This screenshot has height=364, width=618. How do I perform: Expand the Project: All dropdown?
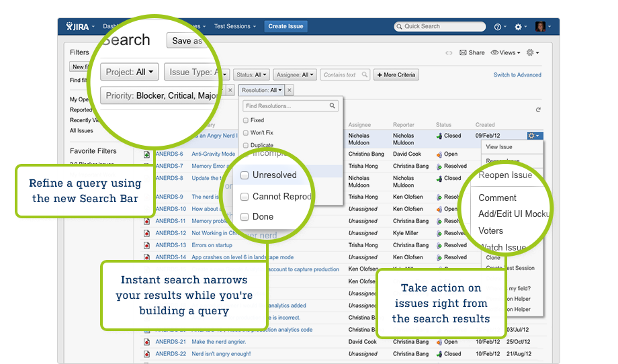[131, 71]
